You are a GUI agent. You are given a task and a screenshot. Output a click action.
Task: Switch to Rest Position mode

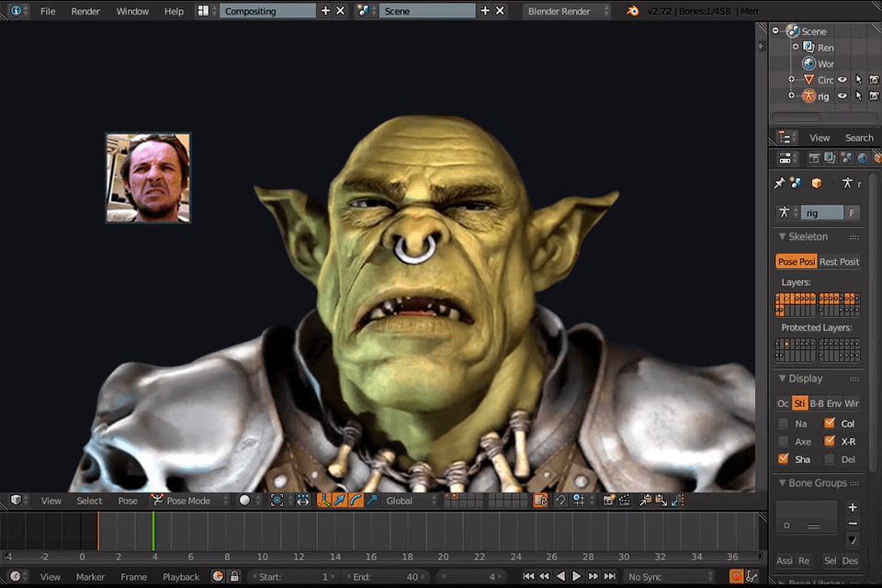tap(838, 261)
